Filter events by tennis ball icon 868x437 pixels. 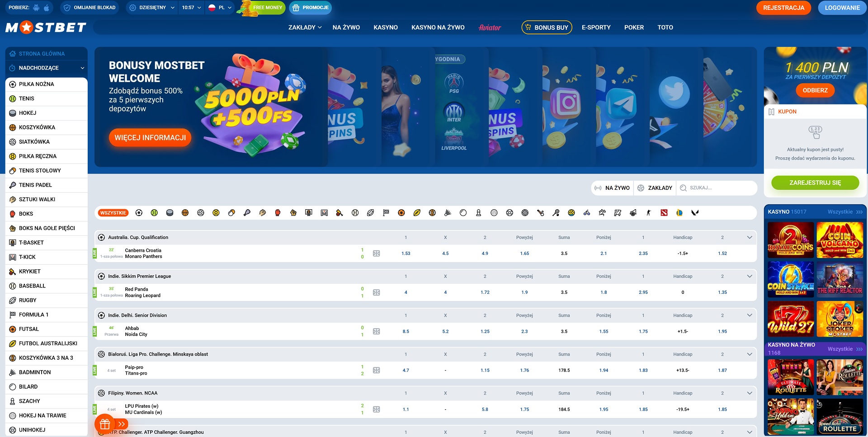pyautogui.click(x=154, y=213)
